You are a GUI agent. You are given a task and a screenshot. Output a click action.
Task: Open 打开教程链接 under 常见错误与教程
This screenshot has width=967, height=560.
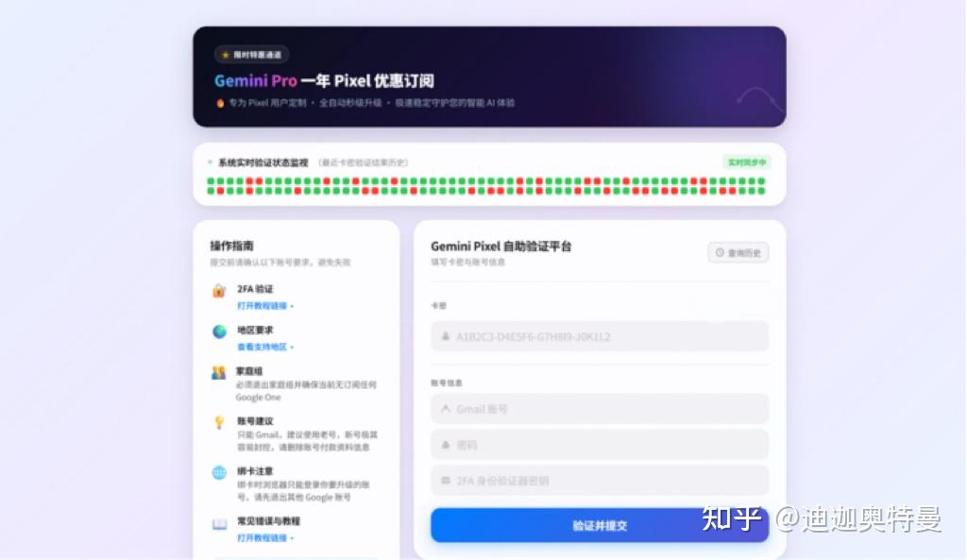tap(265, 538)
